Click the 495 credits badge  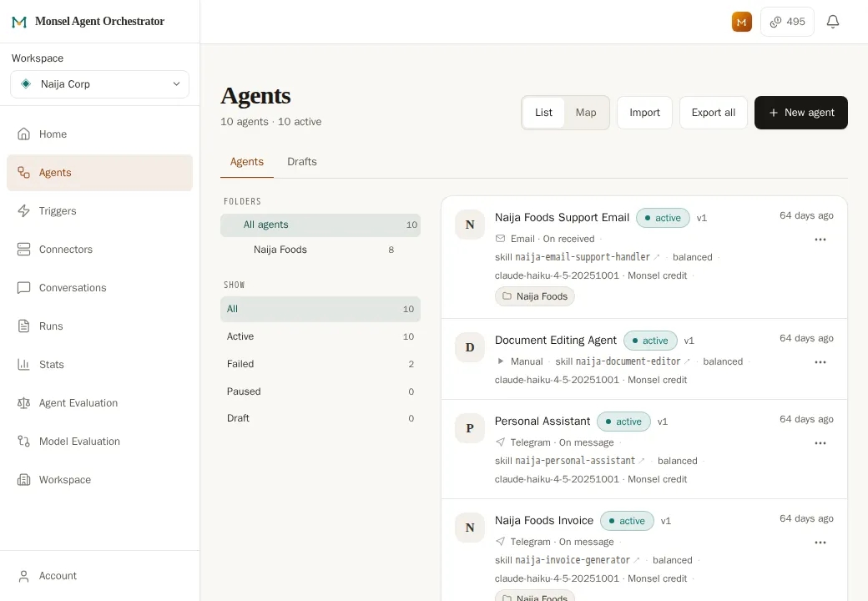(787, 22)
